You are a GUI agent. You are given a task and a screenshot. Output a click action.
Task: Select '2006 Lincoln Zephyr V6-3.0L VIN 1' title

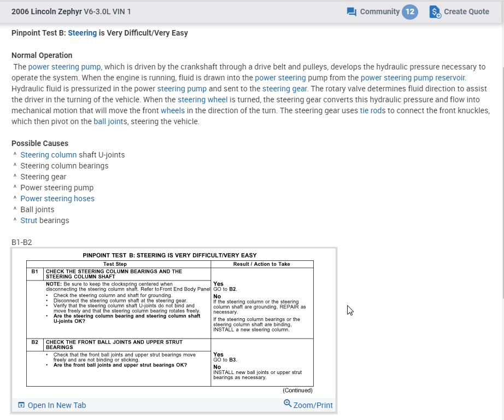71,11
